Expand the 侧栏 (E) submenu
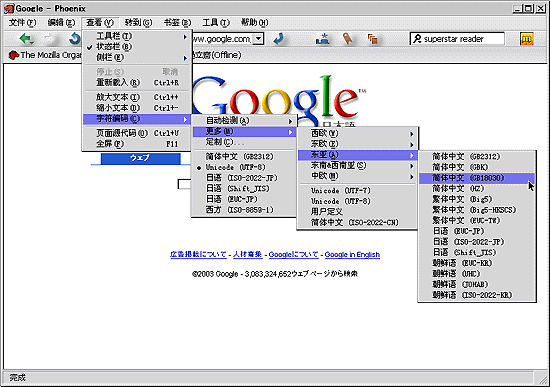 pos(137,58)
